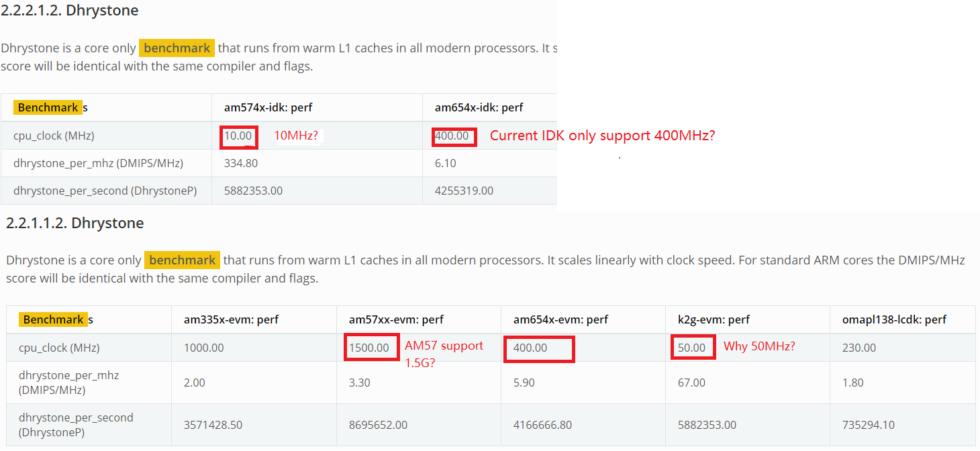This screenshot has width=980, height=451.
Task: Select the am654x-idk: perf column header
Action: 479,107
